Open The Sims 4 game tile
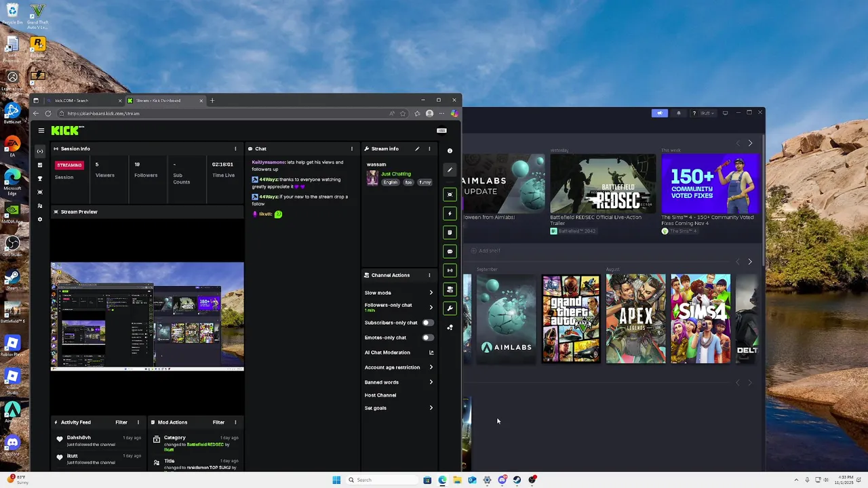This screenshot has width=868, height=488. (x=701, y=319)
